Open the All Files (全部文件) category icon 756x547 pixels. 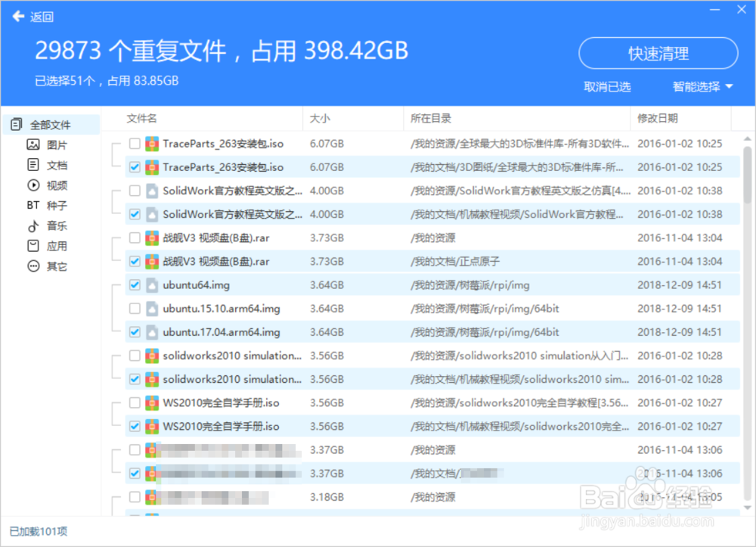click(x=17, y=124)
